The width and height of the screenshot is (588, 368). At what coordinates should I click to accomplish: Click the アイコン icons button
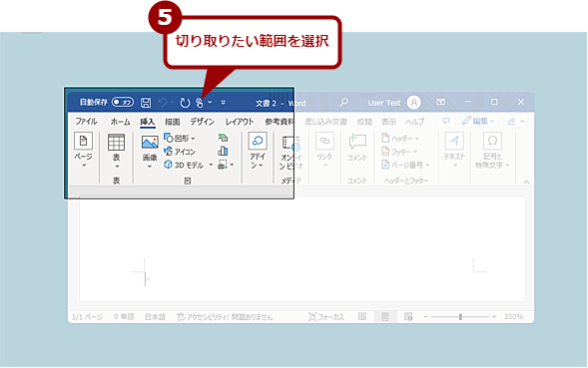(180, 152)
